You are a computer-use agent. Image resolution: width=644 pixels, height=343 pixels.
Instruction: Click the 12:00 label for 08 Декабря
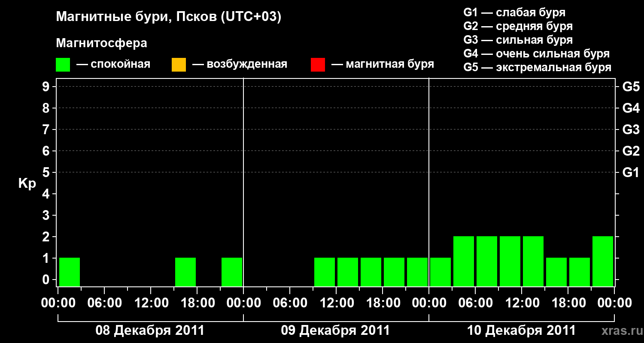pyautogui.click(x=151, y=303)
